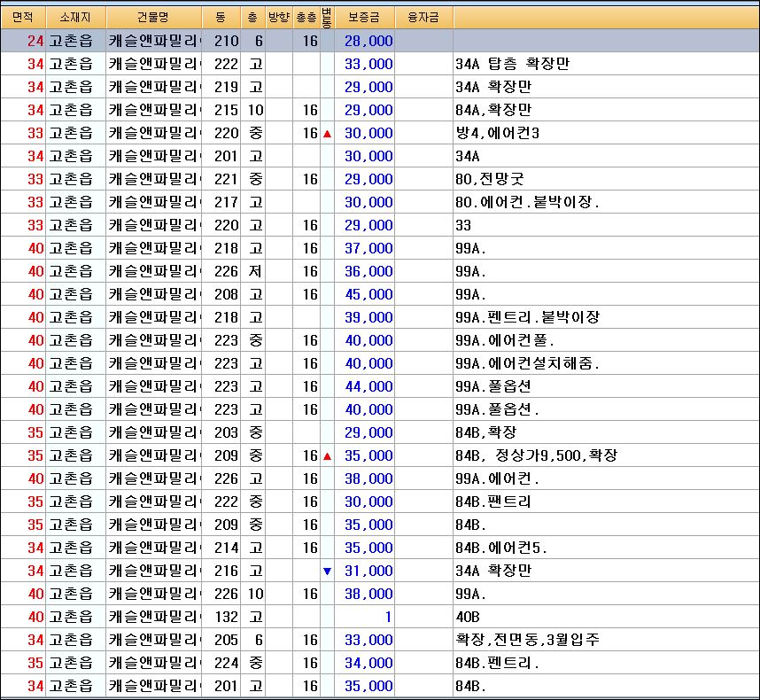Click the blue down-triangle beside 31,000
Image resolution: width=760 pixels, height=700 pixels.
coord(327,571)
